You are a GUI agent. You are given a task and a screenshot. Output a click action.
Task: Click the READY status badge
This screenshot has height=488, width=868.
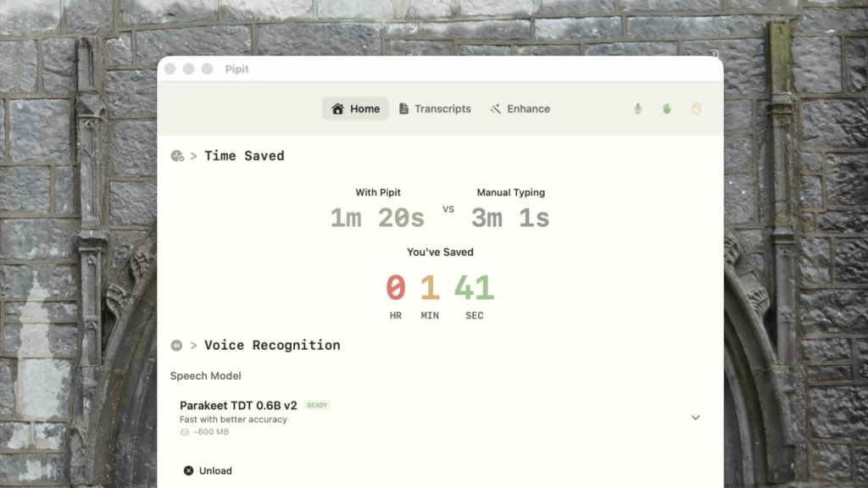tap(316, 405)
